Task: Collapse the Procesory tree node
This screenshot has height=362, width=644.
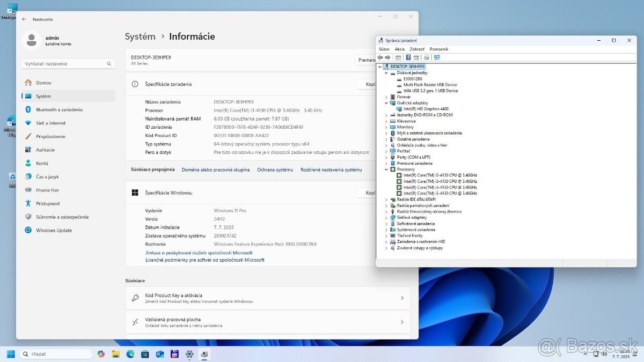Action: (x=385, y=169)
